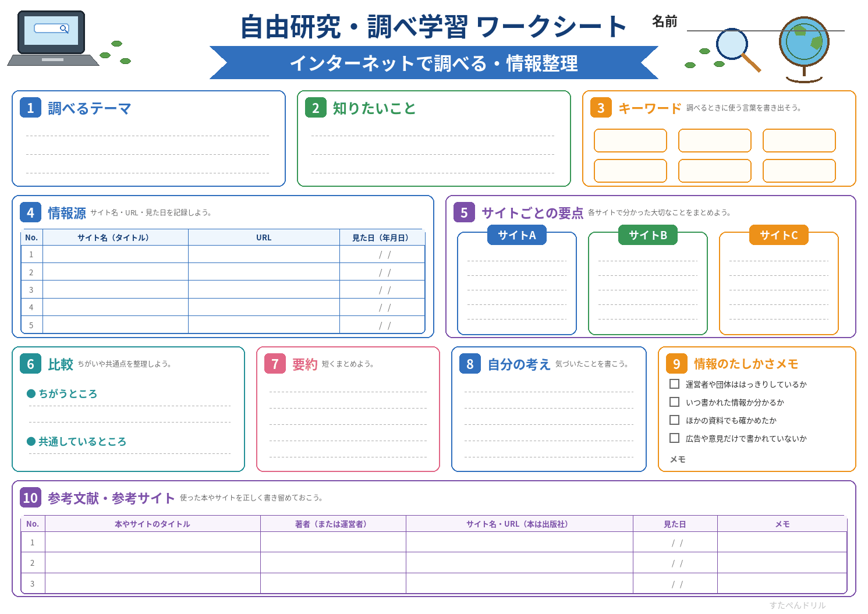The height and width of the screenshot is (614, 868).
Task: Click row 5 見た日 date cell in 情報源
Action: [x=382, y=325]
